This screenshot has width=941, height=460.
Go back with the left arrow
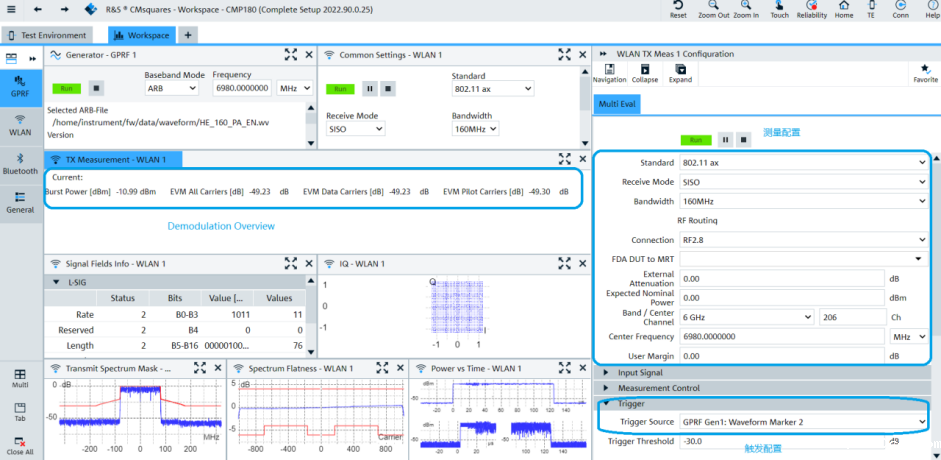(x=38, y=9)
